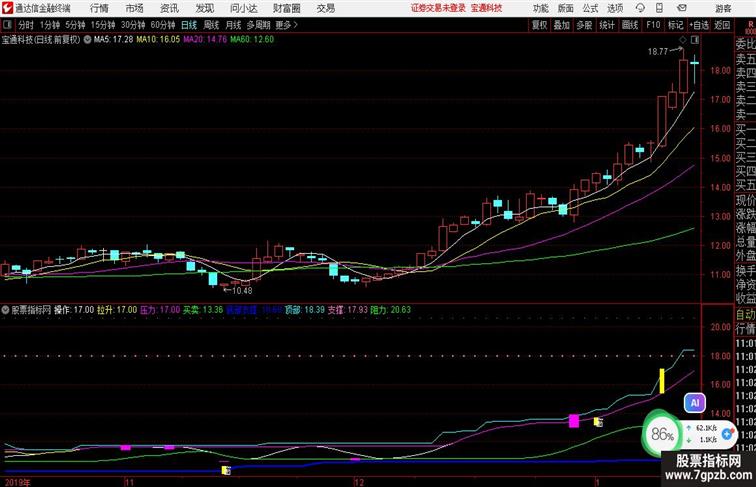Click the 复权 toolbar button
This screenshot has height=487, width=756.
[x=539, y=25]
